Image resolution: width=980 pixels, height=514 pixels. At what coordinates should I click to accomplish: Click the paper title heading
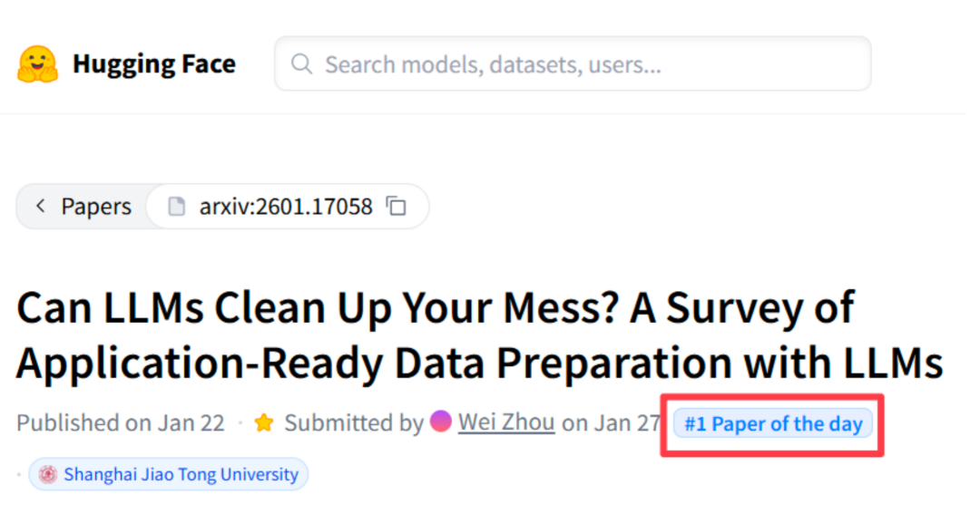[x=436, y=309]
